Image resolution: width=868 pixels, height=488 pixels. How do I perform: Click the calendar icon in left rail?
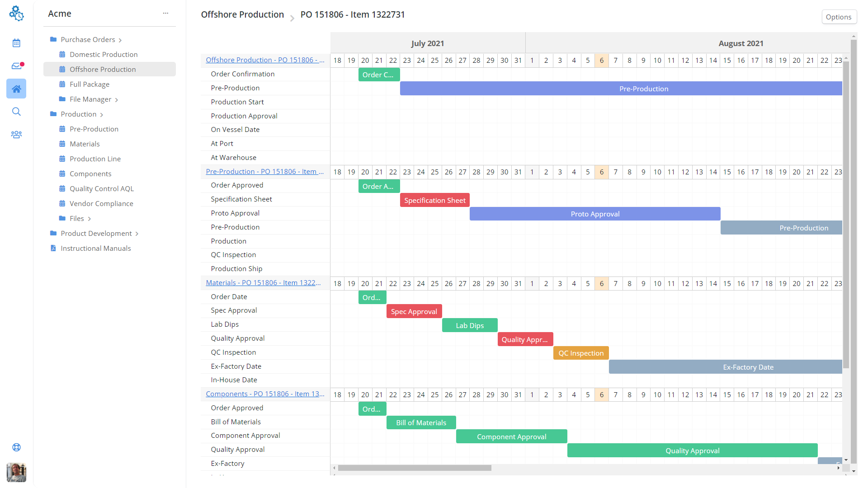pyautogui.click(x=16, y=43)
